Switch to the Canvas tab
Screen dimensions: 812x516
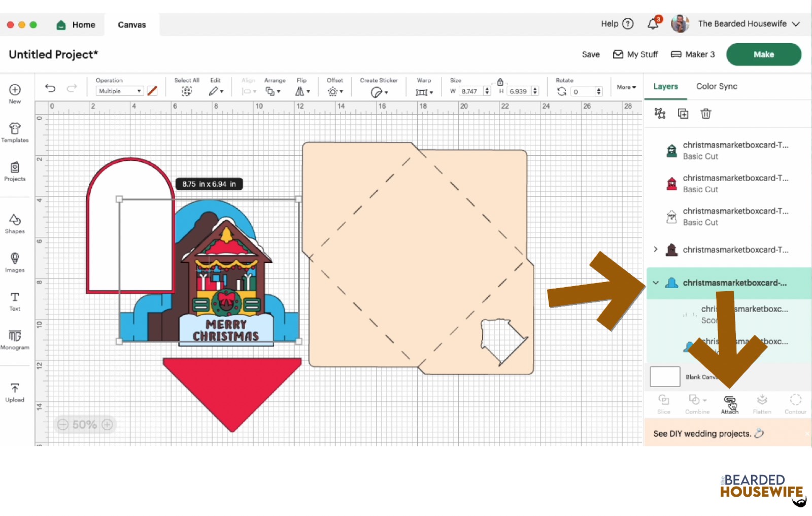(x=132, y=24)
